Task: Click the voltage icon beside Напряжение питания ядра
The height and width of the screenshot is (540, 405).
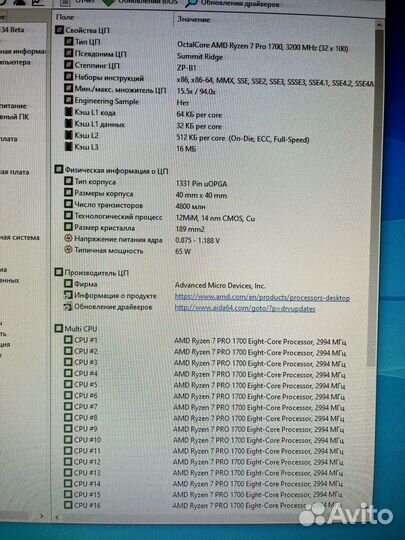Action: coord(69,239)
